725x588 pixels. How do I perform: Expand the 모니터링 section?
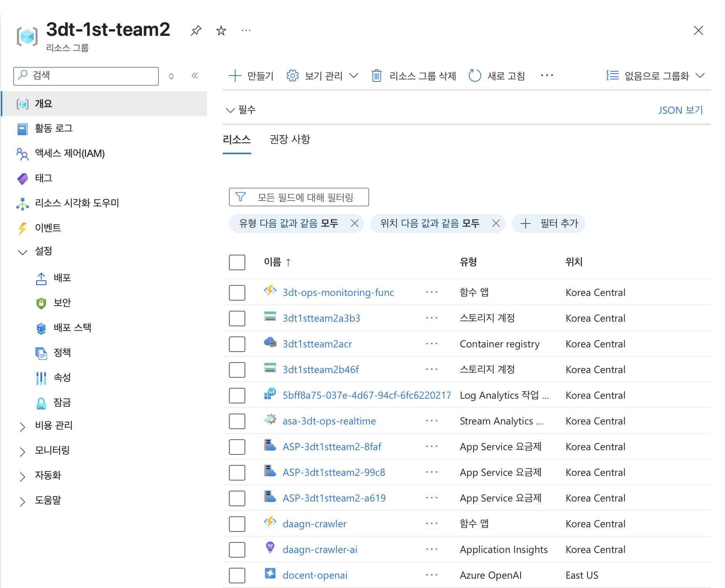[23, 452]
